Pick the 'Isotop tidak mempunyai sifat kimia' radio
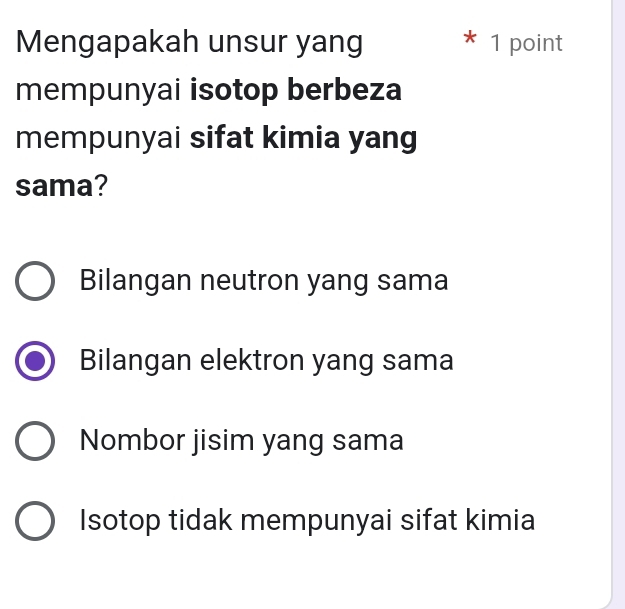 pos(36,521)
